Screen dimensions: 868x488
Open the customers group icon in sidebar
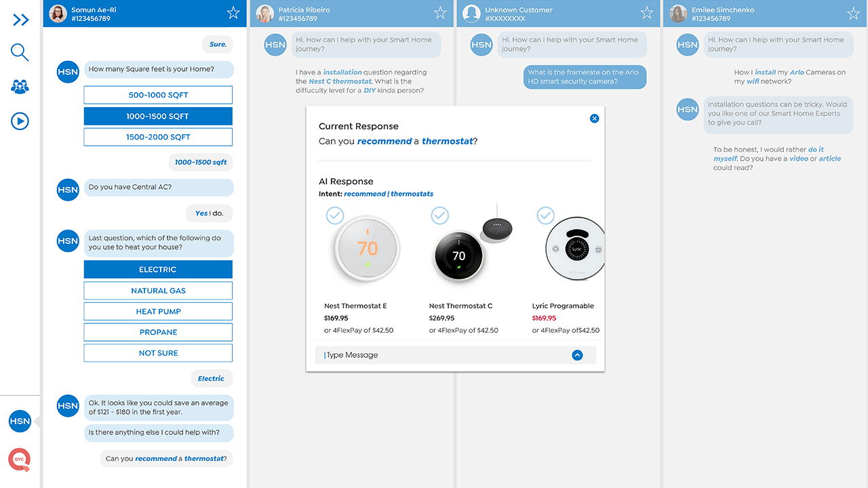point(20,87)
